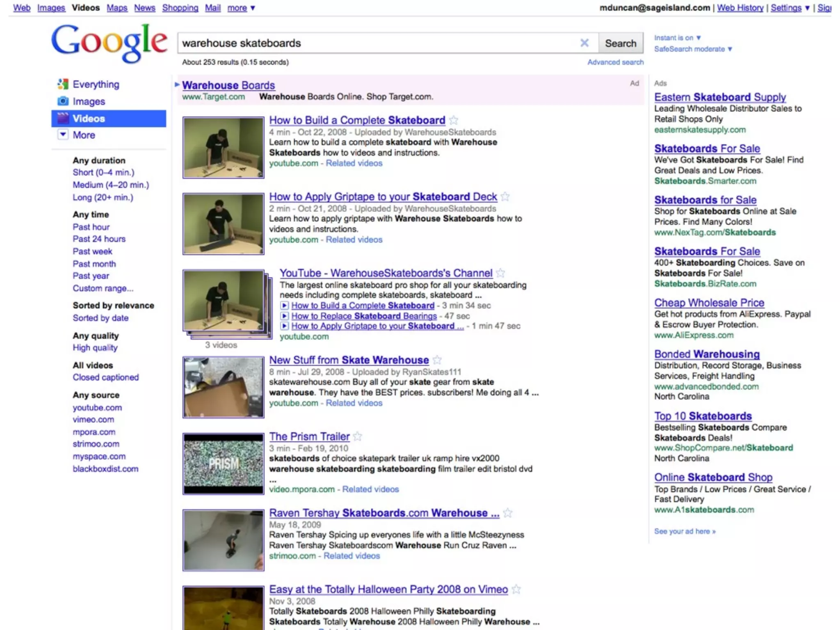Filter by Short (0–4 min.) duration
The width and height of the screenshot is (840, 630).
[x=103, y=172]
